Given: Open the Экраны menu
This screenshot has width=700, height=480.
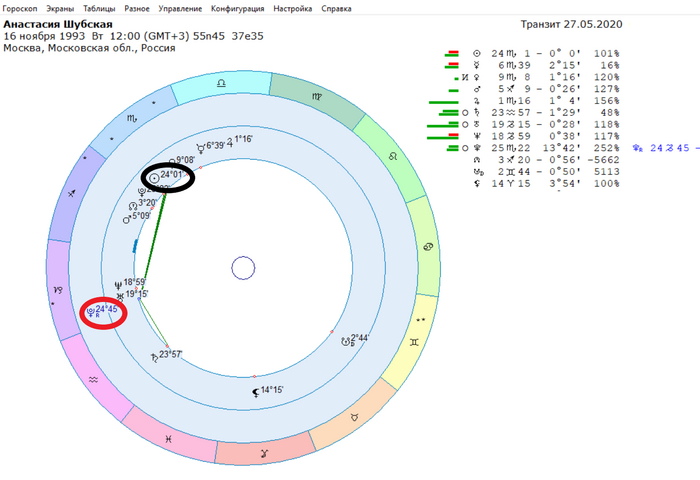Looking at the screenshot, I should [60, 8].
